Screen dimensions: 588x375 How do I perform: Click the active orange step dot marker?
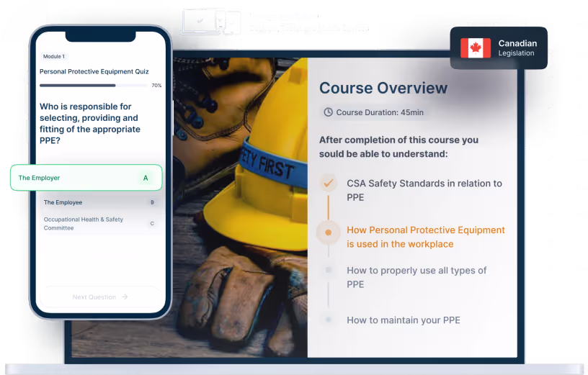pos(328,232)
